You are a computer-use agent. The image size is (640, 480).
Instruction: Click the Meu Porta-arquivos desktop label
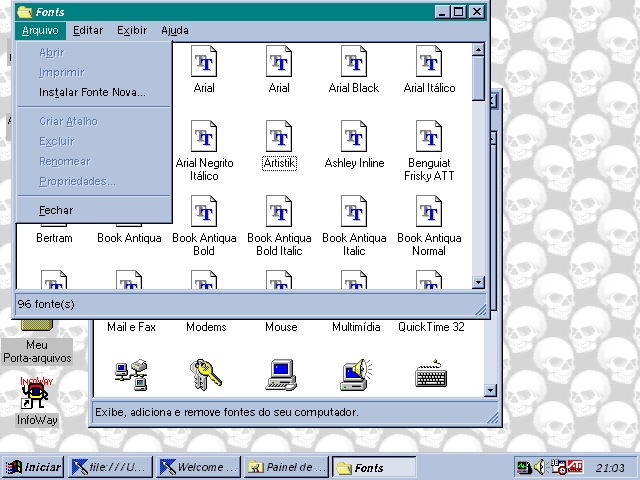(x=37, y=351)
